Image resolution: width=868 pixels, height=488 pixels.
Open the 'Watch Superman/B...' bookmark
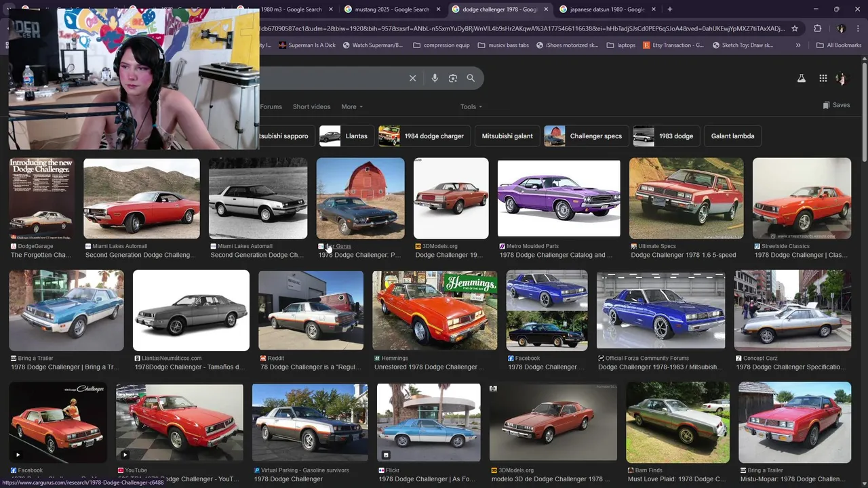(x=373, y=45)
